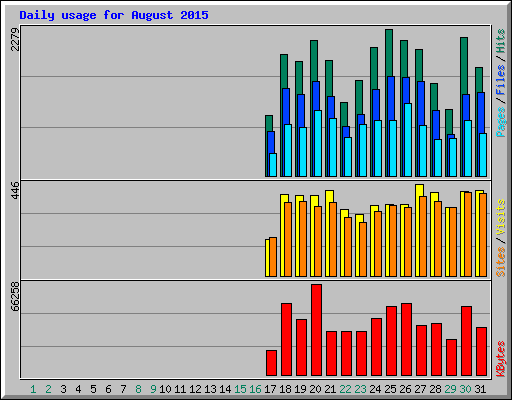The width and height of the screenshot is (512, 400).
Task: Click day 15 on the date axis
Action: [x=240, y=389]
